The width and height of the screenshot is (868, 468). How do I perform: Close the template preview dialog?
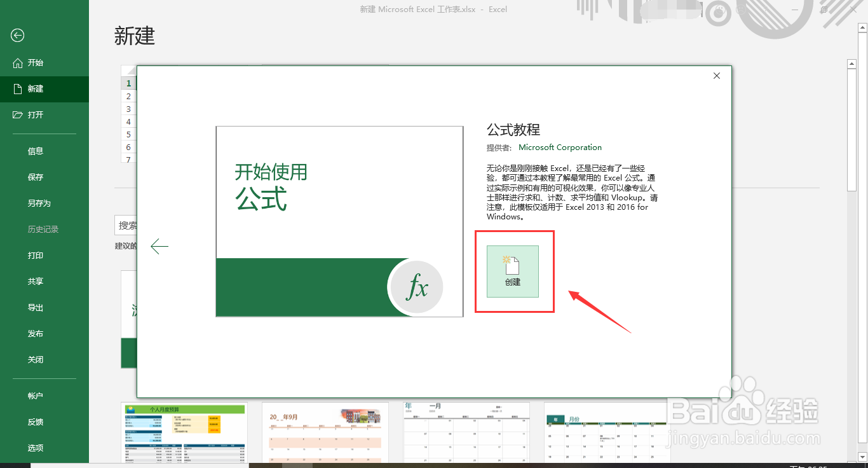coord(717,76)
